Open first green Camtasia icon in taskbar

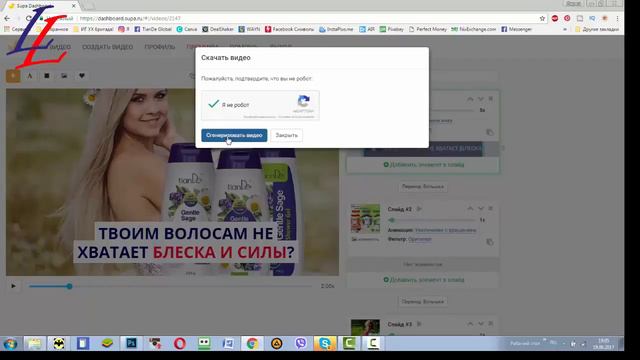click(x=349, y=343)
